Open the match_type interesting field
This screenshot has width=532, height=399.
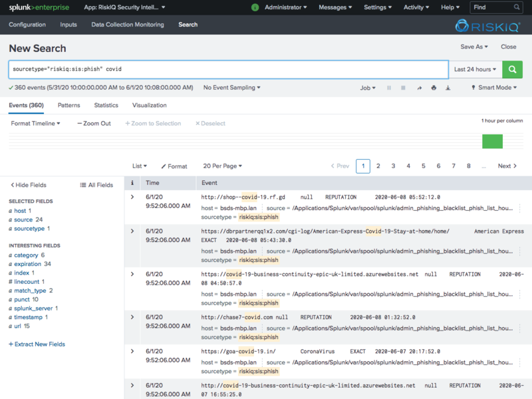click(x=31, y=291)
